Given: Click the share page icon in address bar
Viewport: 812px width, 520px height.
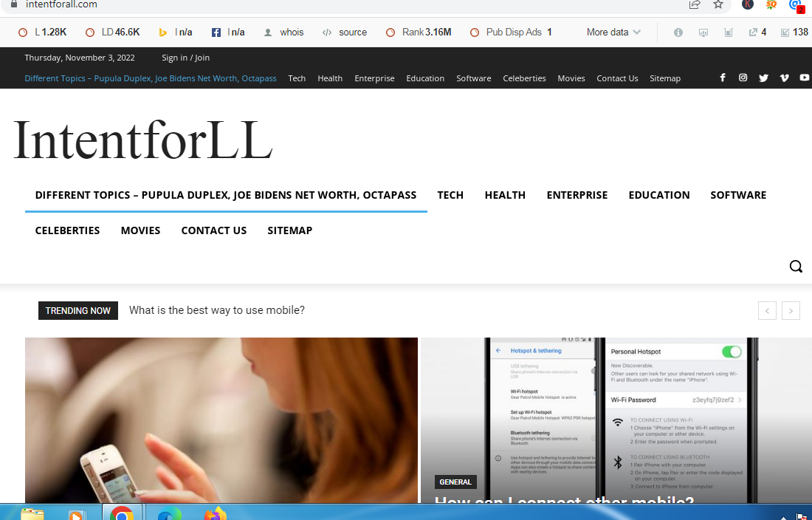Looking at the screenshot, I should pyautogui.click(x=695, y=4).
